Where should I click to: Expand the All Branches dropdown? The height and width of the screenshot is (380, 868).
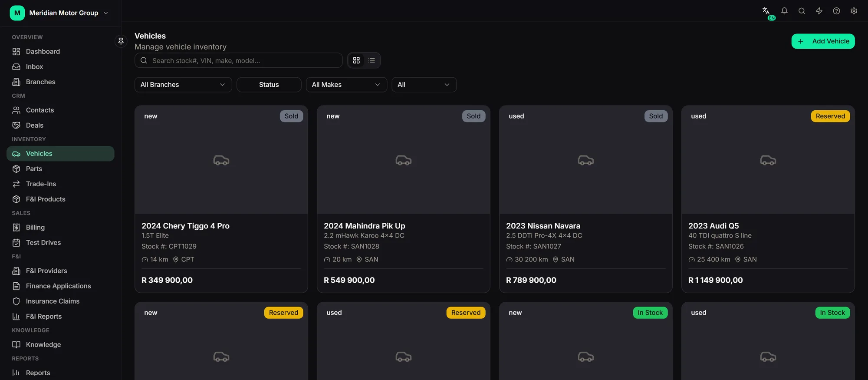(183, 85)
